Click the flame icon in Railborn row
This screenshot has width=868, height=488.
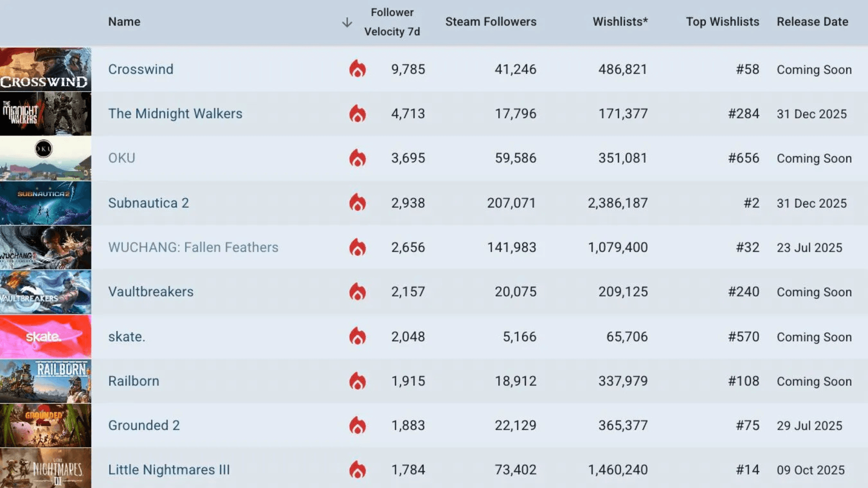pos(357,381)
